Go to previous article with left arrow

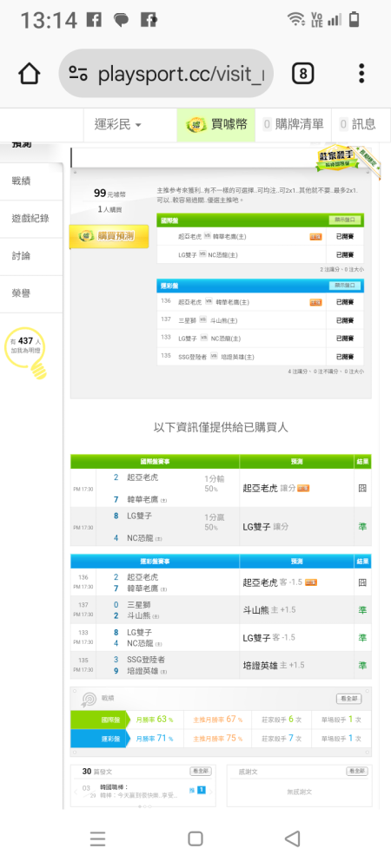[76, 792]
